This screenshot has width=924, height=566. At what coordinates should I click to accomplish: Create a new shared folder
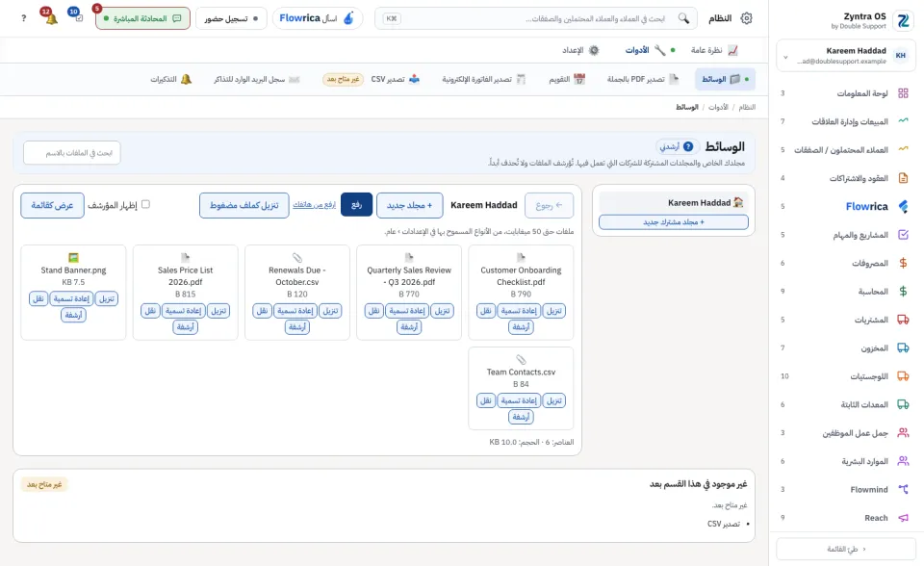pyautogui.click(x=674, y=222)
